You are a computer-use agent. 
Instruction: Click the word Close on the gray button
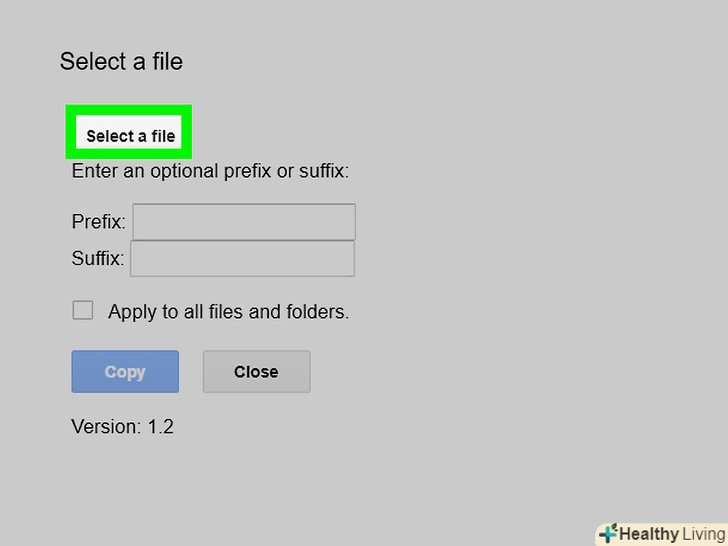pos(256,372)
